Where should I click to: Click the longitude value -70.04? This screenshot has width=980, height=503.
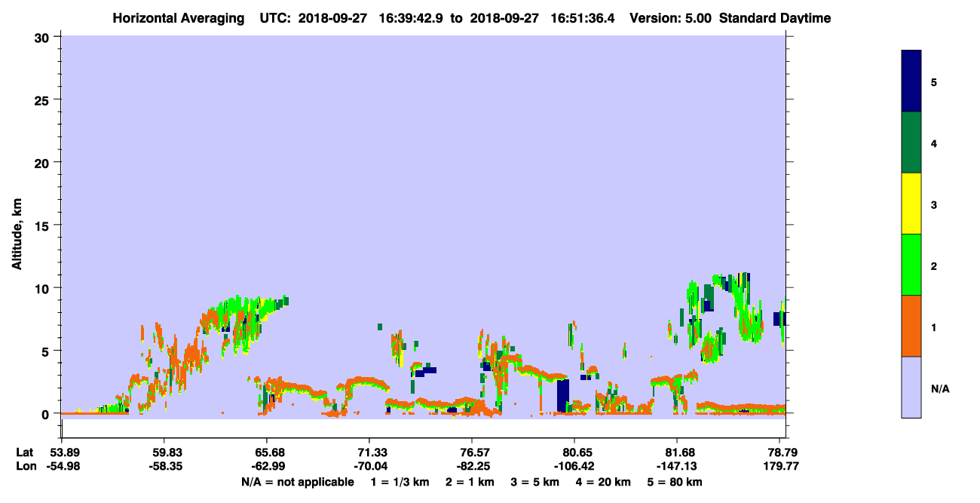369,466
